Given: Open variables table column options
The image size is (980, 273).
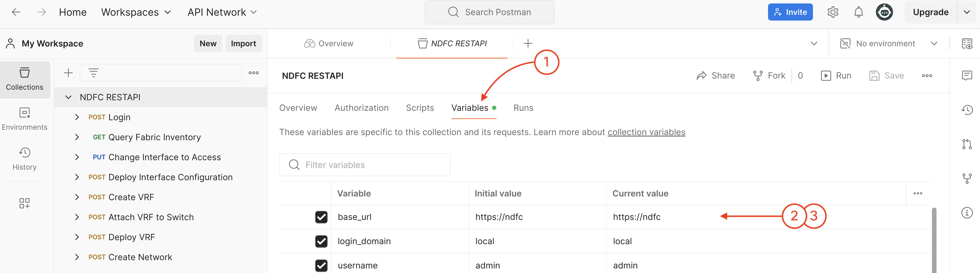Looking at the screenshot, I should (918, 193).
